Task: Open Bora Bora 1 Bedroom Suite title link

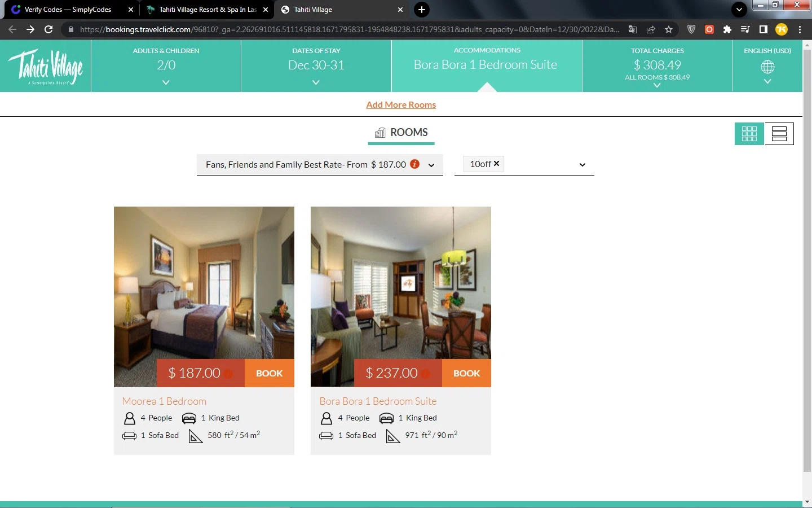Action: point(378,401)
